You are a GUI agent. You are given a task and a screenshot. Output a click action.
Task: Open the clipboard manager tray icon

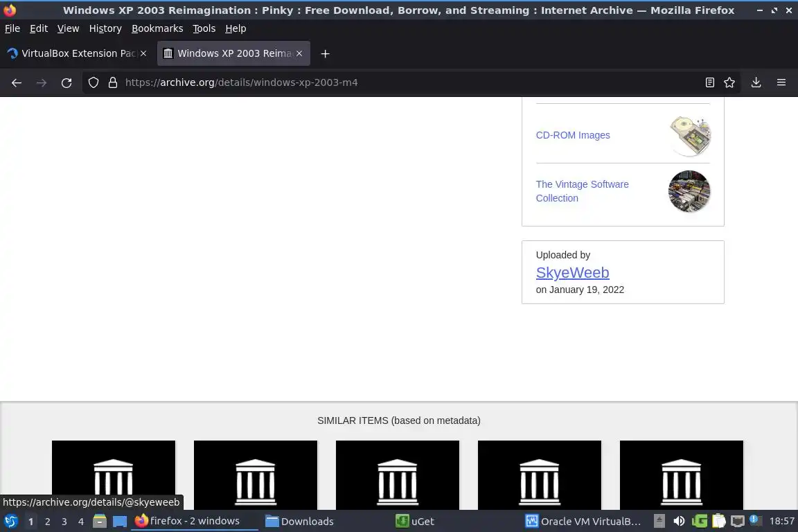click(718, 522)
